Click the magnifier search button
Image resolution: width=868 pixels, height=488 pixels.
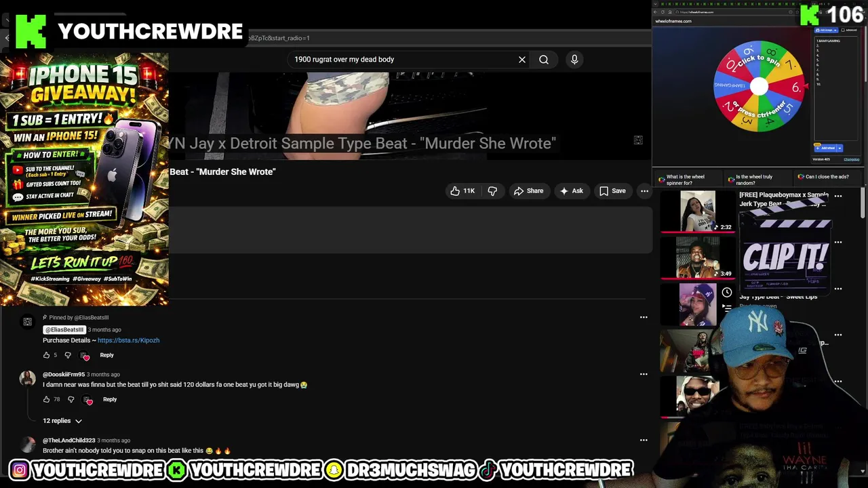click(x=544, y=60)
